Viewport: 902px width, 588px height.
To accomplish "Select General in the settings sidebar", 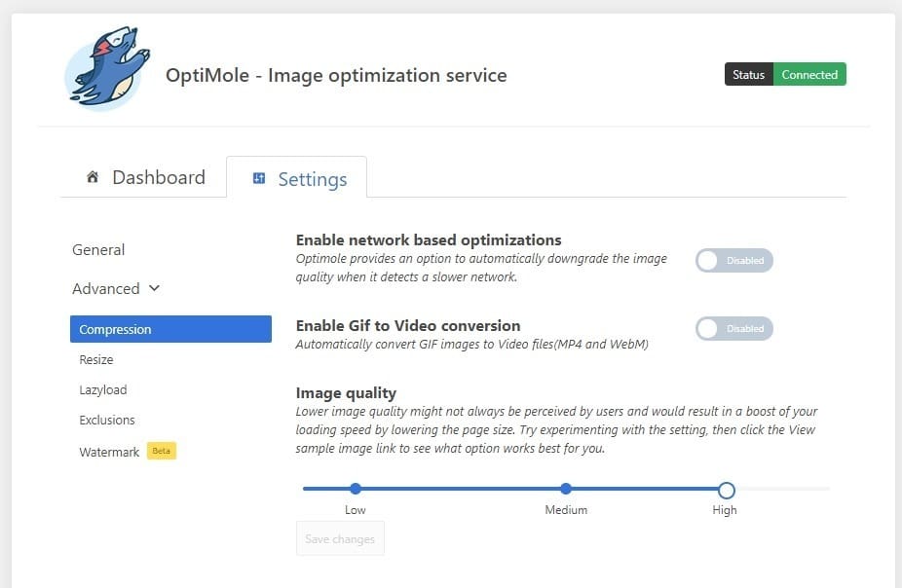I will point(98,250).
